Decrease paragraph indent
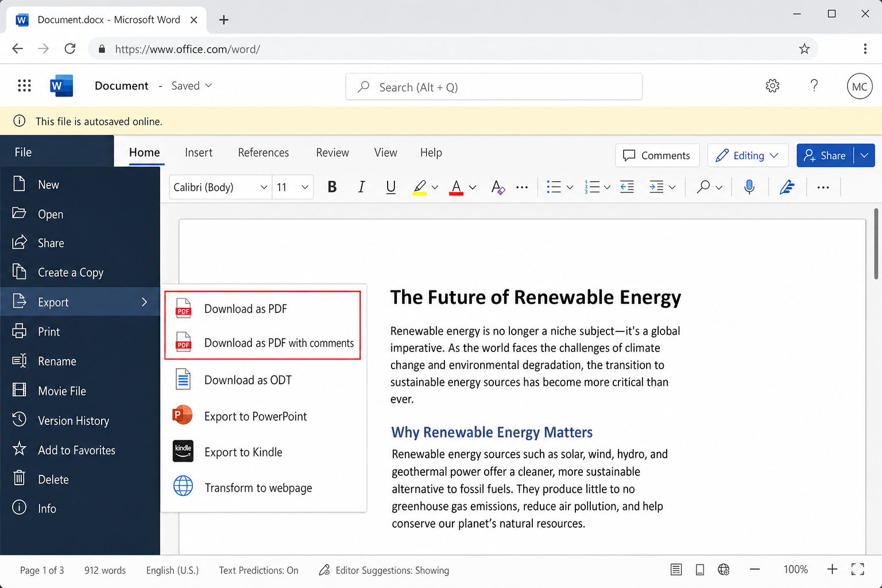The width and height of the screenshot is (882, 588). (627, 187)
